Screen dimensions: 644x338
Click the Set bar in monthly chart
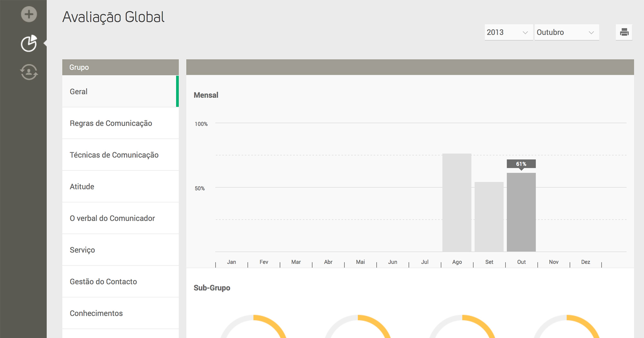click(x=489, y=217)
